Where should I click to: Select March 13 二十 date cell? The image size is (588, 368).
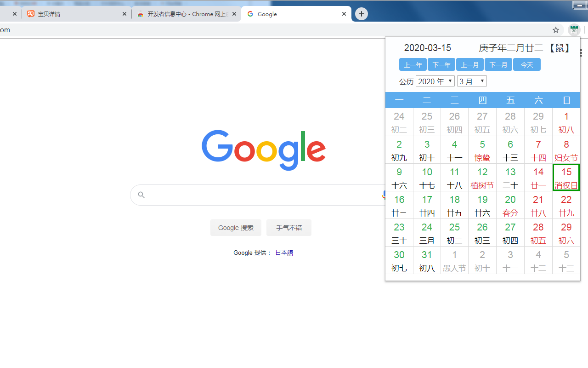[x=510, y=178]
